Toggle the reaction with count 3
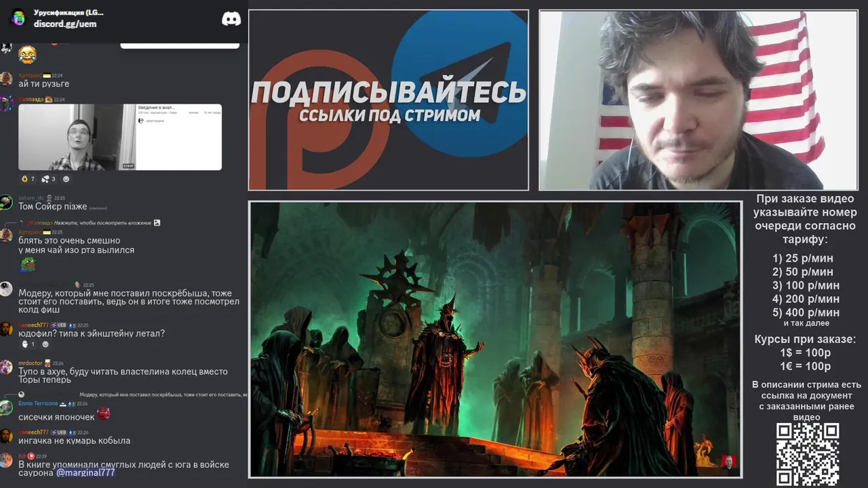Image resolution: width=868 pixels, height=488 pixels. click(x=48, y=179)
